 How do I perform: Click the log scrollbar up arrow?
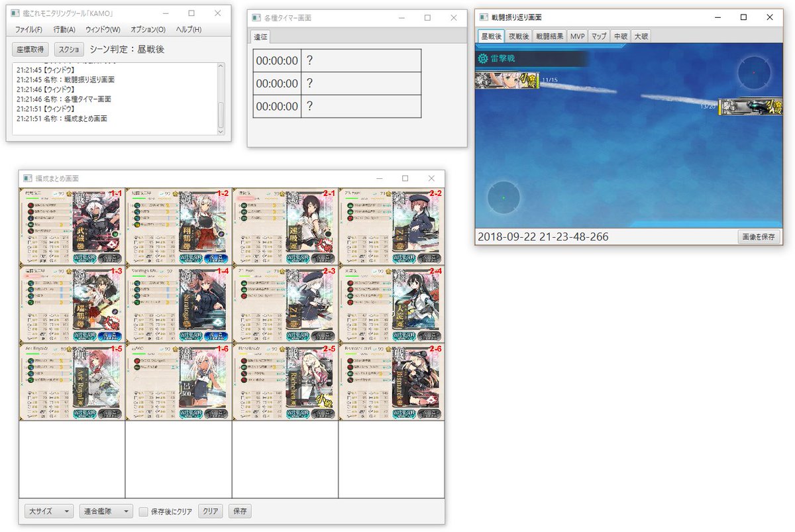[221, 66]
